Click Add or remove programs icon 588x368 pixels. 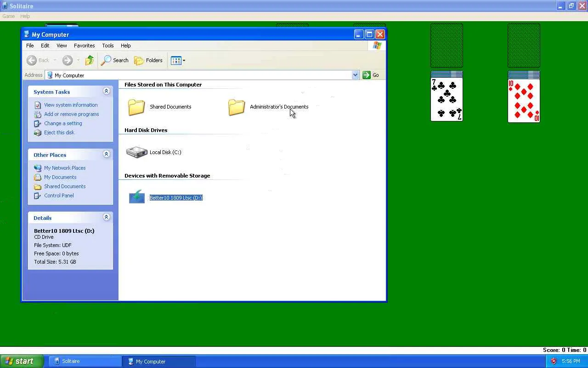[38, 114]
